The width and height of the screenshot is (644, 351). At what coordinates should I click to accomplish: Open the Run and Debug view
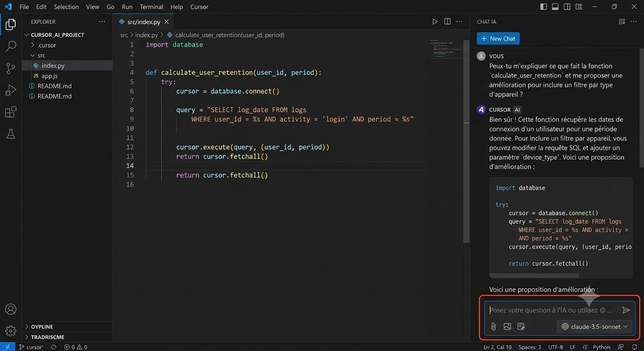pos(11,90)
